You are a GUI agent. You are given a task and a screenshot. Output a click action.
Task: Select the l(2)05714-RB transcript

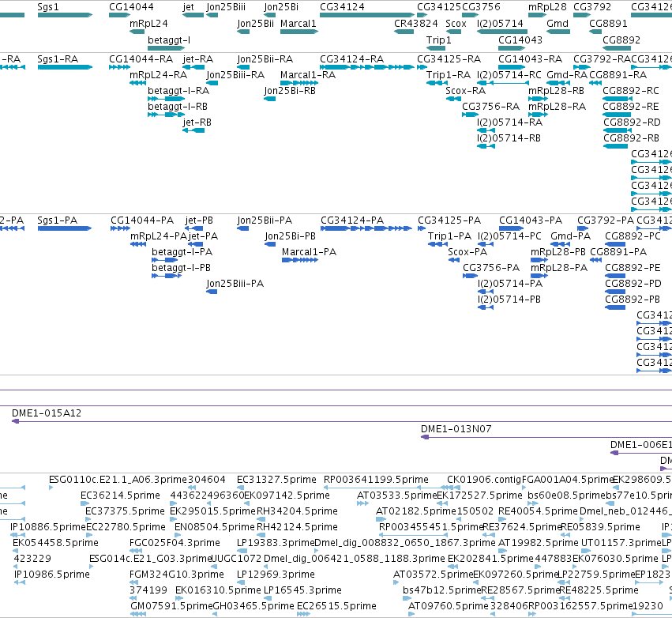pos(486,146)
